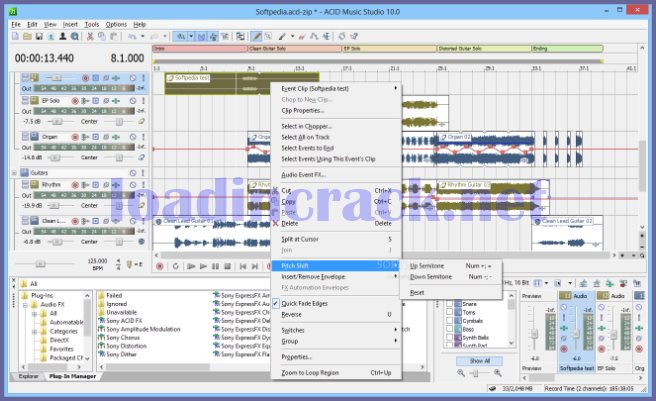Click Go to Start transport button
Image resolution: width=656 pixels, height=401 pixels.
(x=243, y=266)
